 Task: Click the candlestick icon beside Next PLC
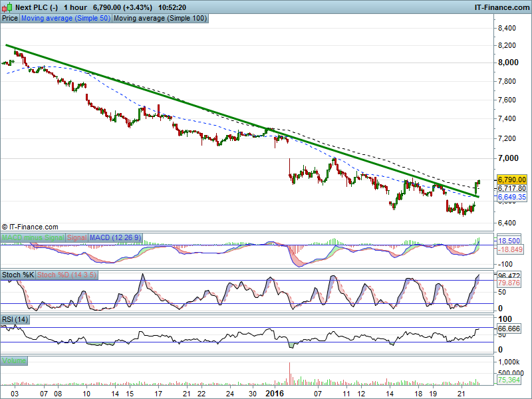tap(7, 7)
